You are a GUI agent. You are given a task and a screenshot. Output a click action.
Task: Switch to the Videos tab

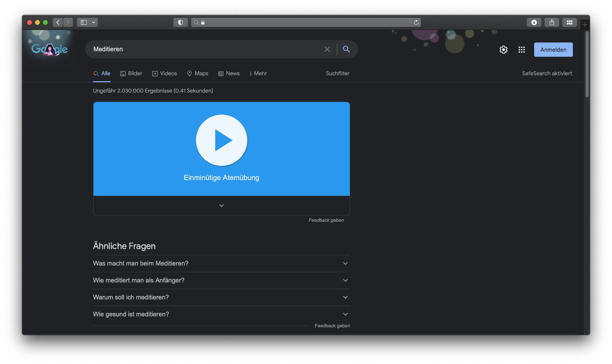pos(165,73)
